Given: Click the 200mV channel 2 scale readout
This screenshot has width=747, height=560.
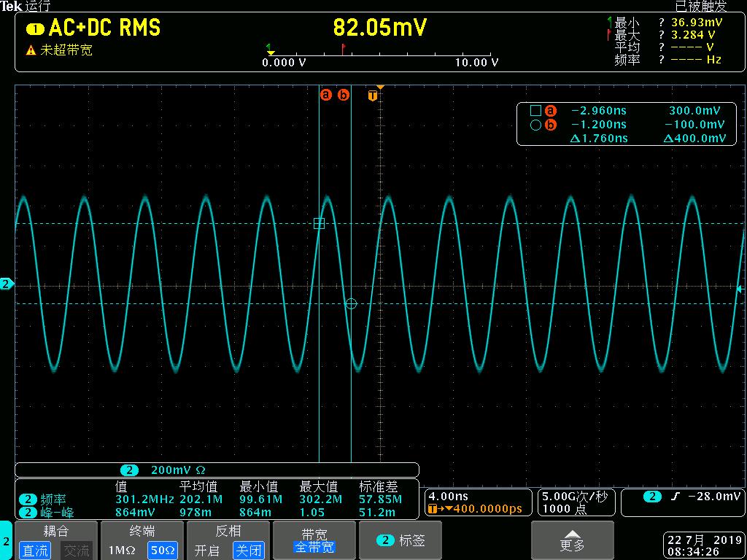Looking at the screenshot, I should pos(177,470).
